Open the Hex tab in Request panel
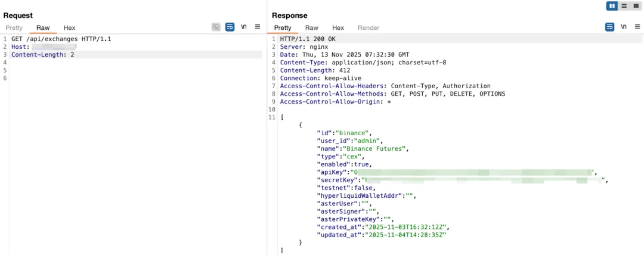This screenshot has width=644, height=255. point(70,27)
